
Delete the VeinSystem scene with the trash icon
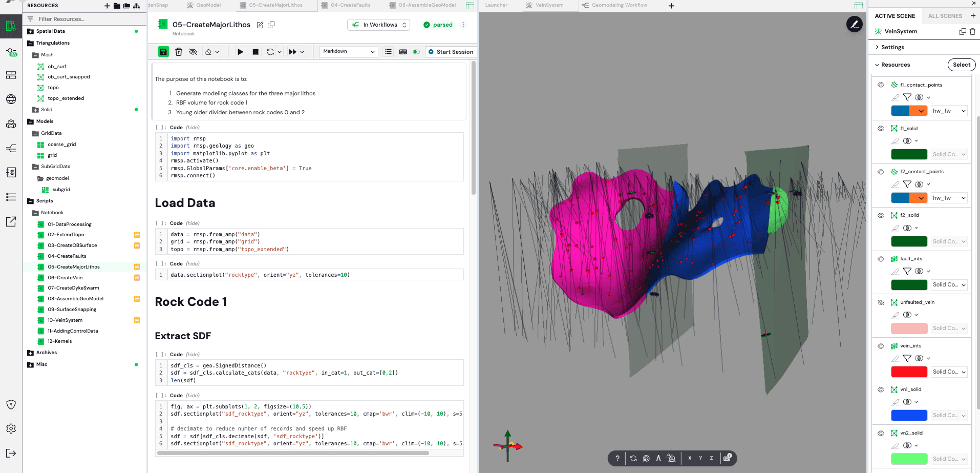[x=972, y=31]
